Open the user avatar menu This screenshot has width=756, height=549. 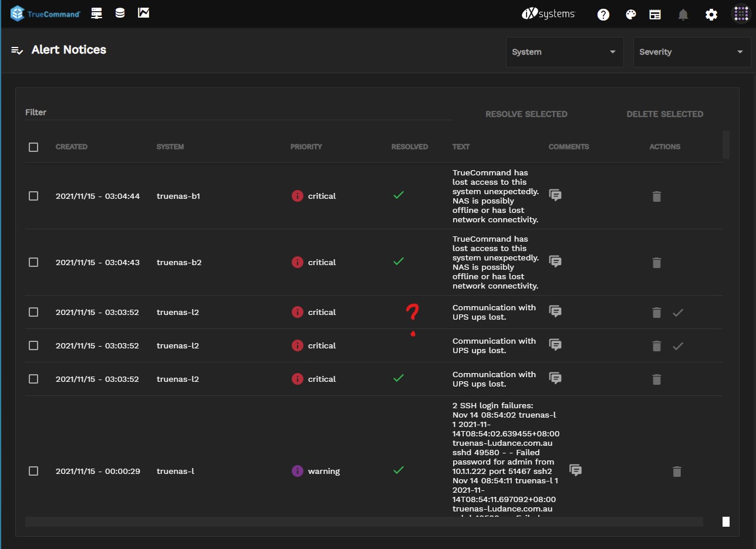pyautogui.click(x=741, y=14)
